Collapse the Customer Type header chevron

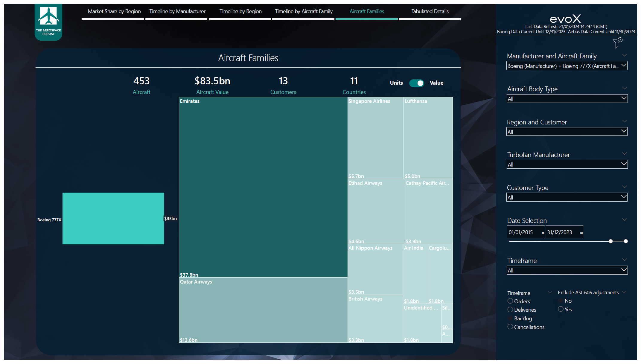pos(624,187)
